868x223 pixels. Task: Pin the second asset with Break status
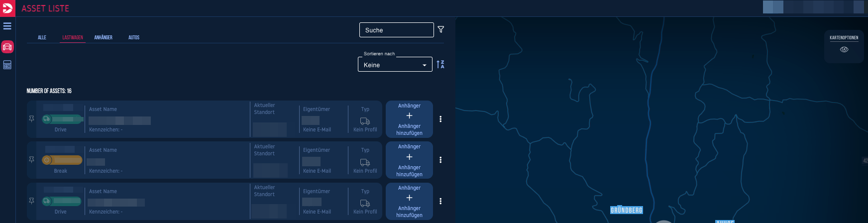pos(32,159)
